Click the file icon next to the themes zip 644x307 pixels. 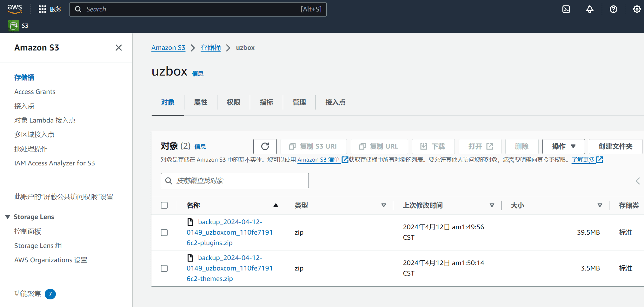tap(191, 257)
